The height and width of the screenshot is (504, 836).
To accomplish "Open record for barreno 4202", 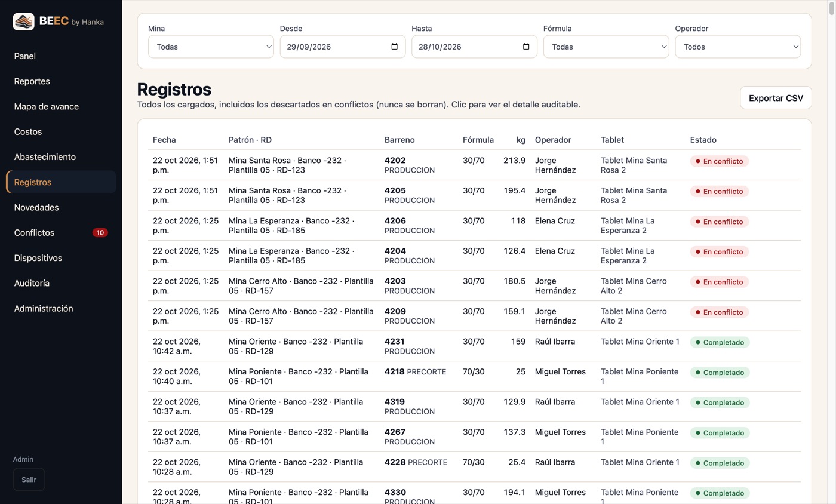I will pyautogui.click(x=475, y=165).
